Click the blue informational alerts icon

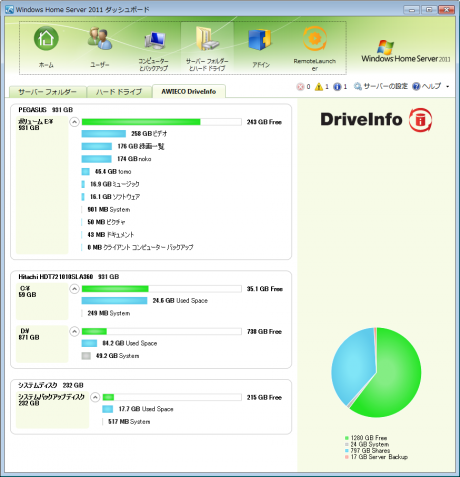337,87
